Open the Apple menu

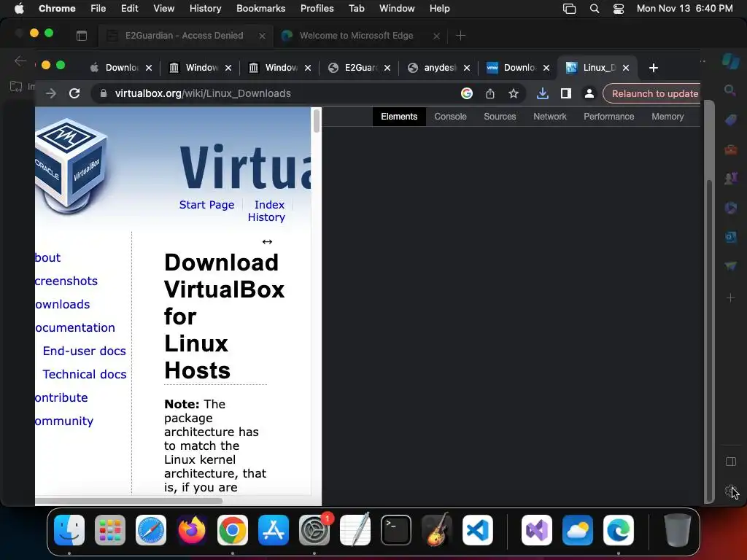pos(19,9)
